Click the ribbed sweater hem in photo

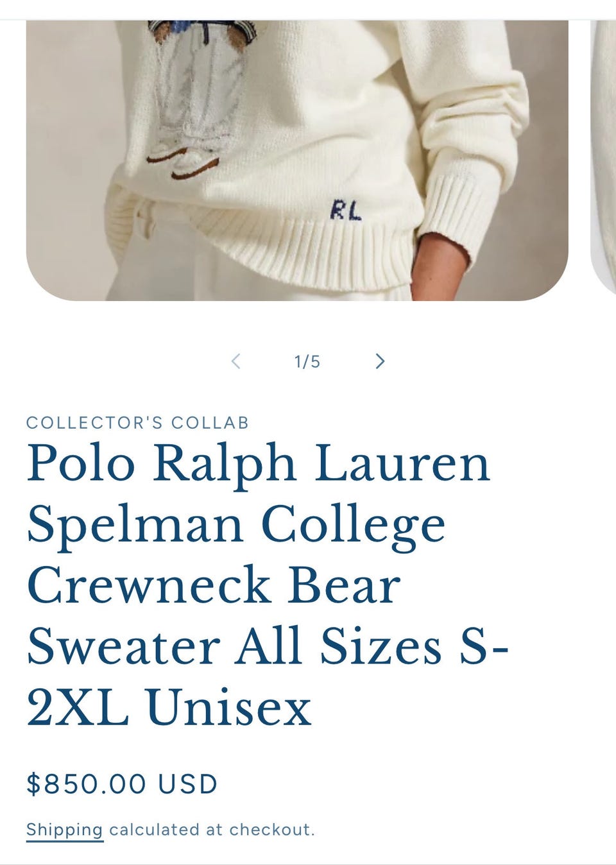289,244
